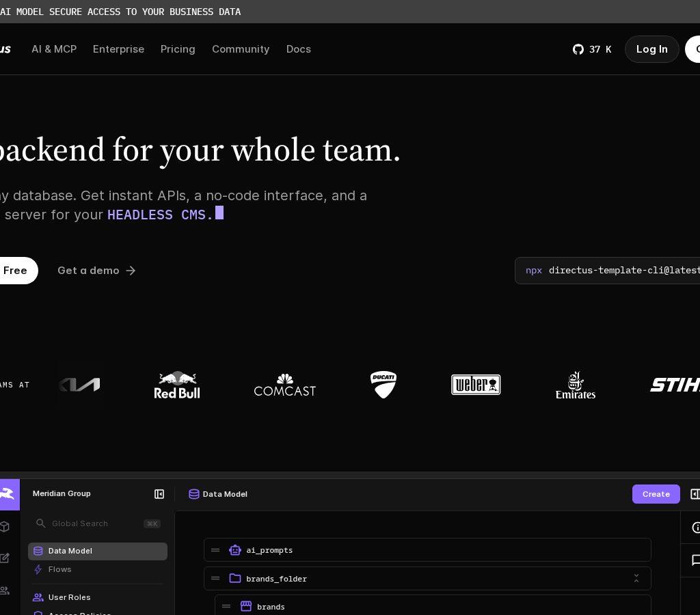Screen dimensions: 700x615
Task: Click the Red Bull logo
Action: [177, 385]
